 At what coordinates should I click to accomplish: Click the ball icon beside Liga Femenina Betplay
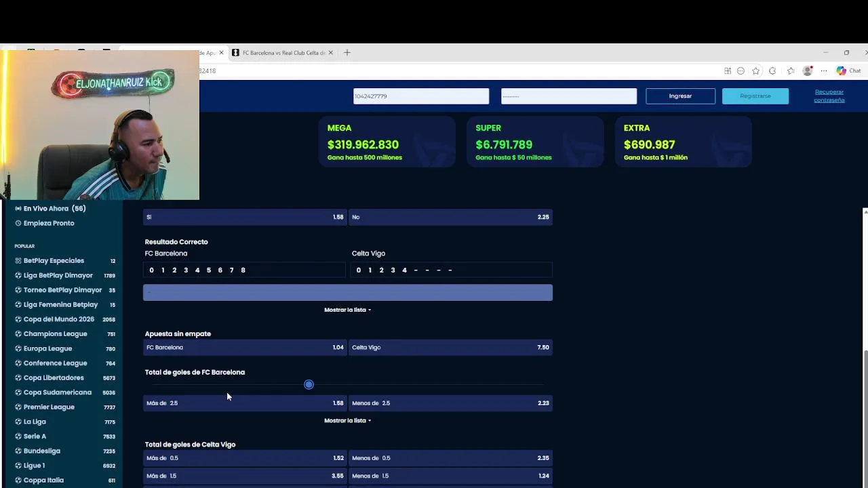18,305
